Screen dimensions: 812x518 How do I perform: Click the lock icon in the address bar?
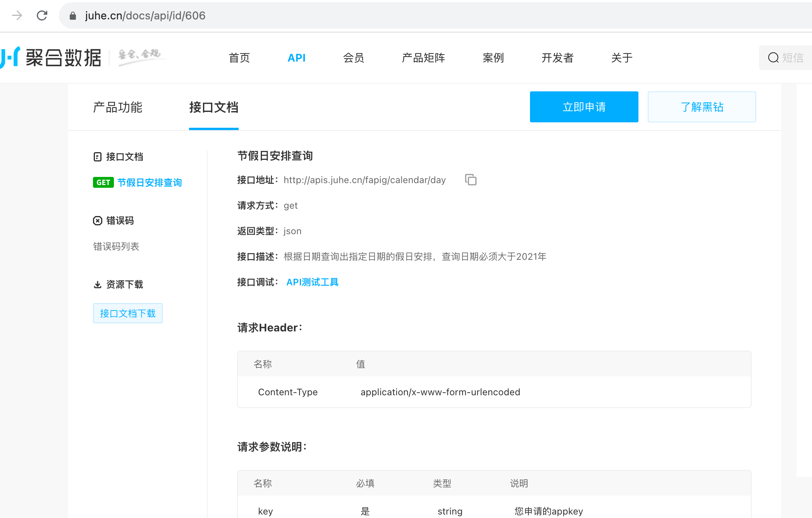[72, 16]
